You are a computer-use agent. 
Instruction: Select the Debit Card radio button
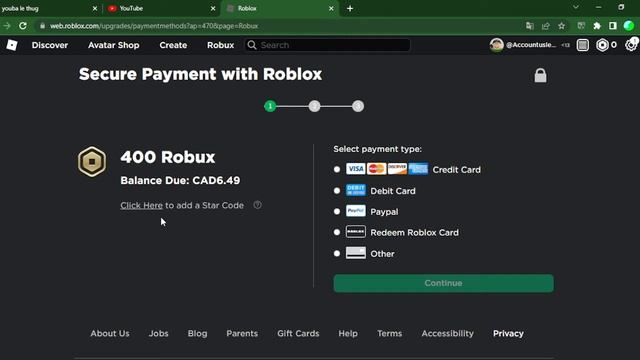[x=337, y=191]
